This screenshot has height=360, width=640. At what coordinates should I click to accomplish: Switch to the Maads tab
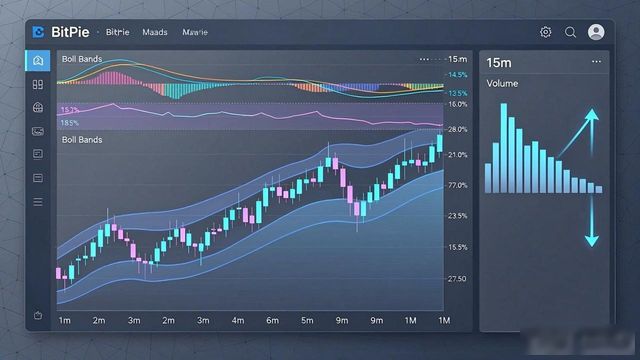(155, 32)
